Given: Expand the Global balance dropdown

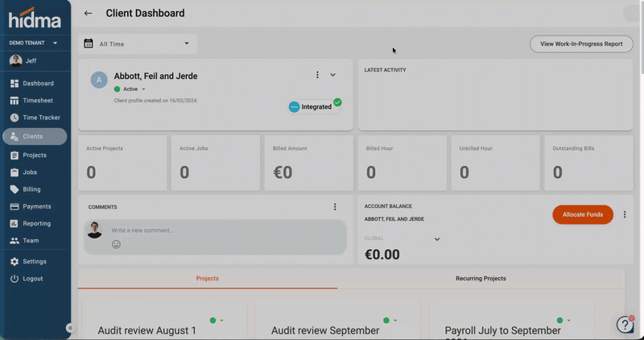Looking at the screenshot, I should [437, 239].
